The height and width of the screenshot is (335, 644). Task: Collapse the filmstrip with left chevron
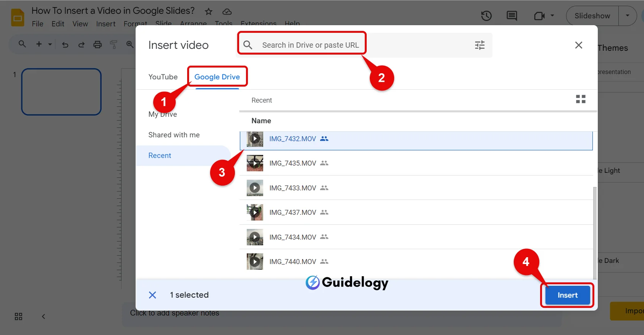44,316
